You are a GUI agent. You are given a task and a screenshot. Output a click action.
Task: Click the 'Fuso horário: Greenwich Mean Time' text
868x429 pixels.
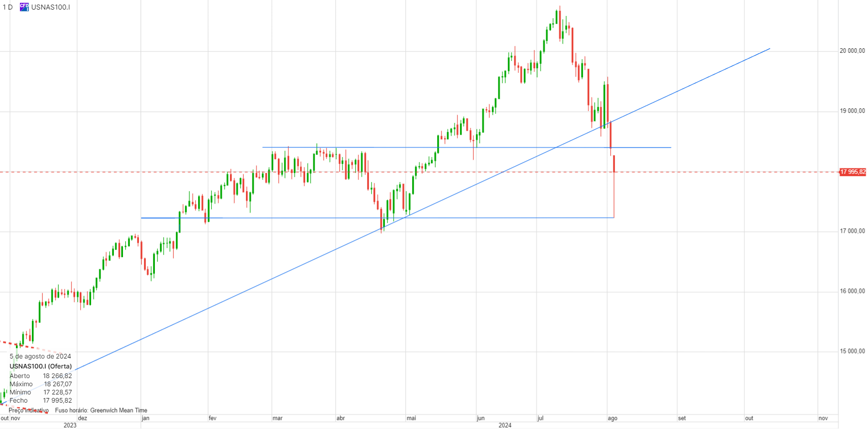[101, 410]
